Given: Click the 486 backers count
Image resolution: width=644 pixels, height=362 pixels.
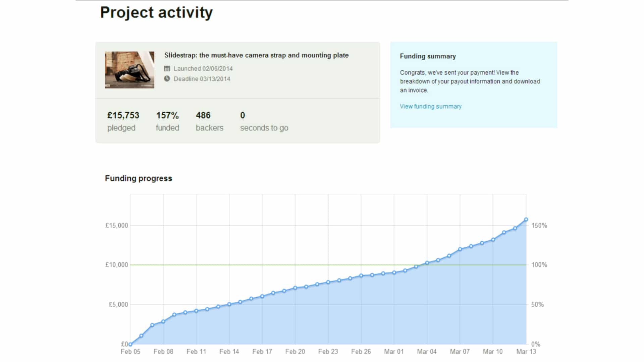Looking at the screenshot, I should (x=203, y=115).
